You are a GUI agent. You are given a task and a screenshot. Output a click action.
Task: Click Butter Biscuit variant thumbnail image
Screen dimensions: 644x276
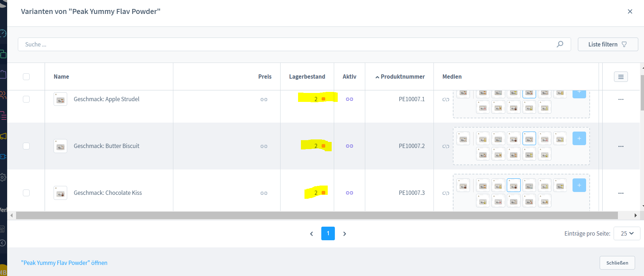pos(60,146)
